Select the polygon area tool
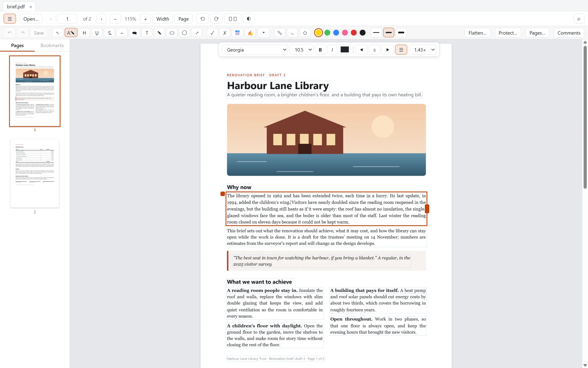Image resolution: width=588 pixels, height=368 pixels. pos(305,33)
